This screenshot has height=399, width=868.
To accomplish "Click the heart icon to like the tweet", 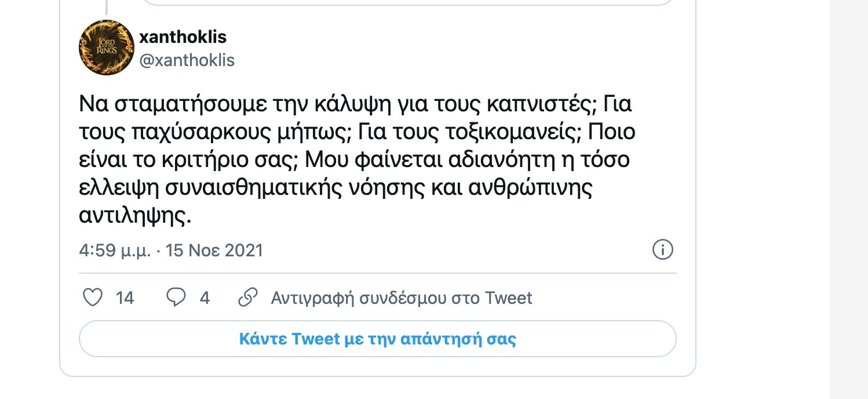I will click(x=92, y=296).
